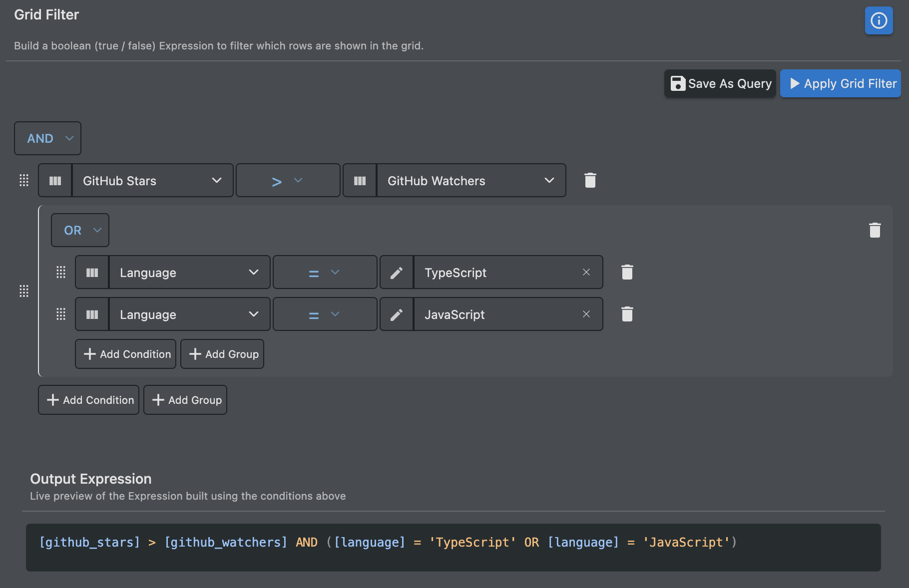This screenshot has width=909, height=588.
Task: Grab the JavaScript row drag handle
Action: point(61,314)
